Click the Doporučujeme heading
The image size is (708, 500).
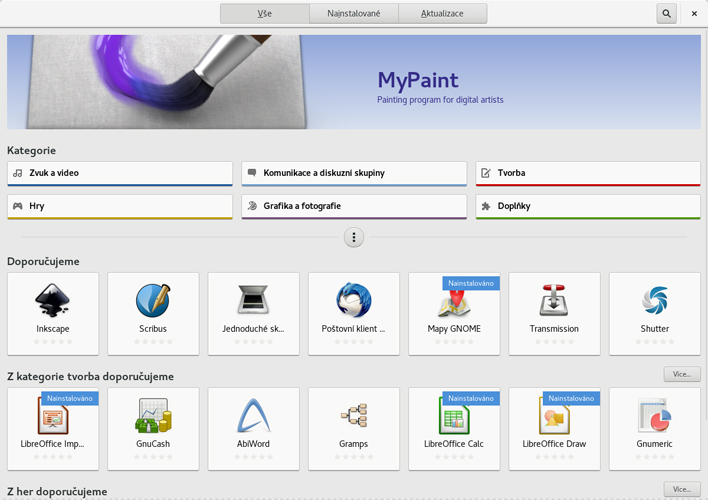click(43, 262)
